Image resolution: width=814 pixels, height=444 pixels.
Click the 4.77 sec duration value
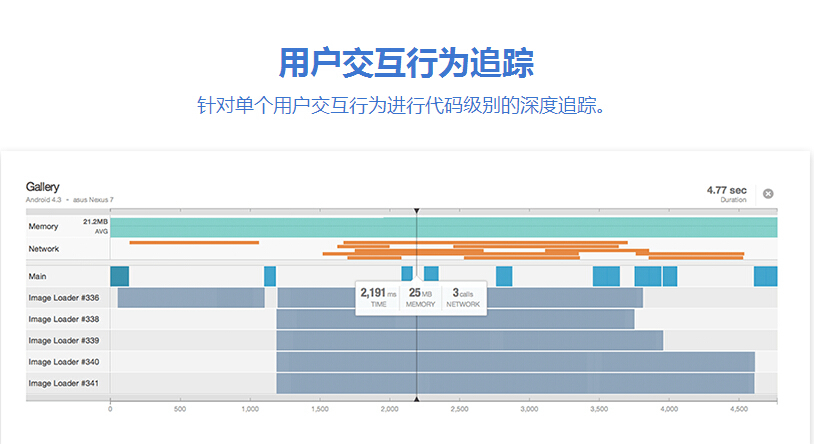[726, 190]
